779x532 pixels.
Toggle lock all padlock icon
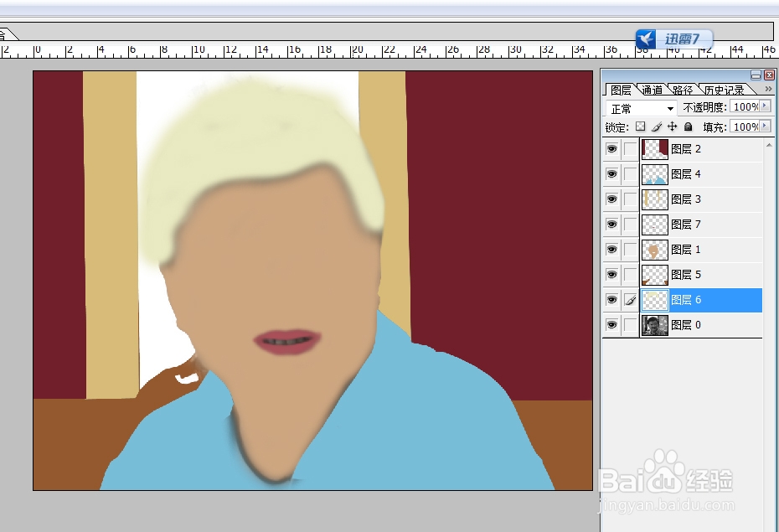(x=688, y=127)
